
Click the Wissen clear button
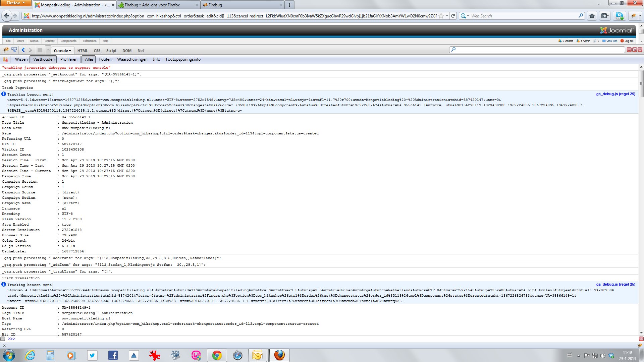tap(21, 59)
